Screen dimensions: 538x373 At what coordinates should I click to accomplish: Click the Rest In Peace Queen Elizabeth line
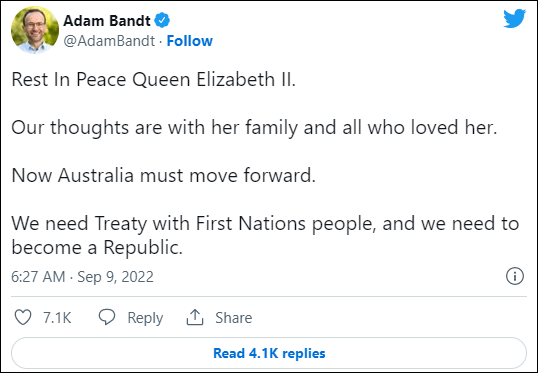153,80
